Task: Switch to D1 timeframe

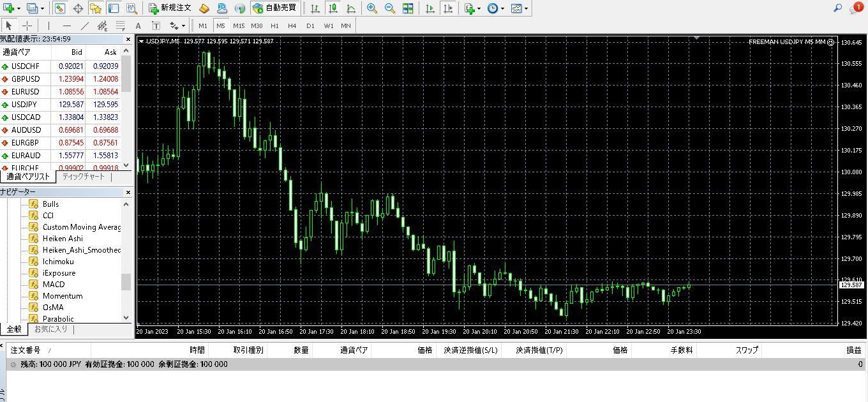Action: tap(310, 26)
